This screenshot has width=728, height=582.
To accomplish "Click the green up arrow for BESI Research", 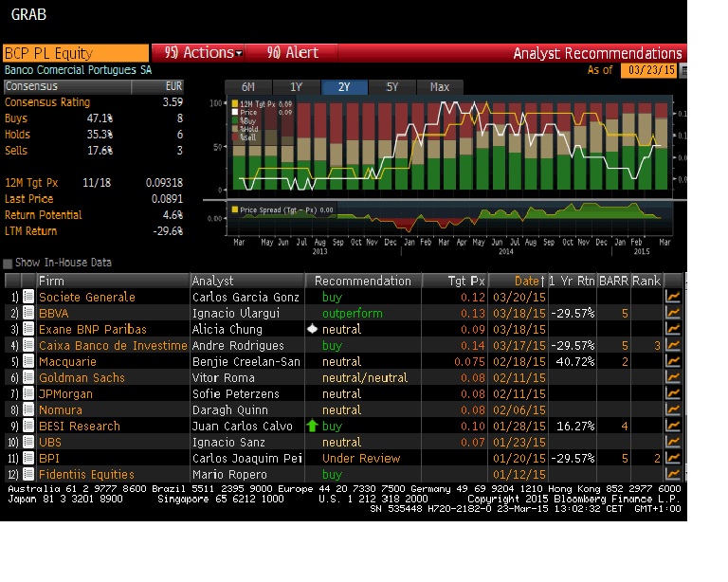I will [x=312, y=427].
